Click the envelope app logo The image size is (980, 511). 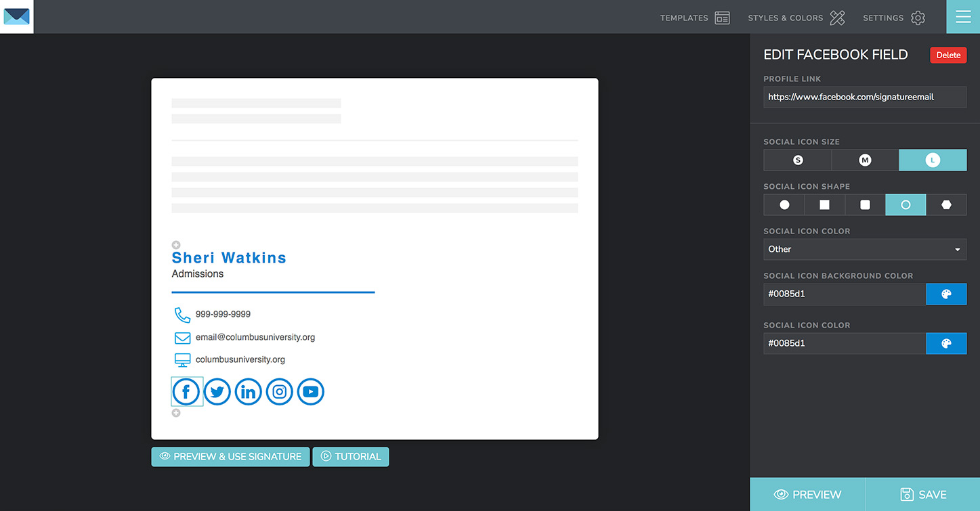pyautogui.click(x=17, y=17)
